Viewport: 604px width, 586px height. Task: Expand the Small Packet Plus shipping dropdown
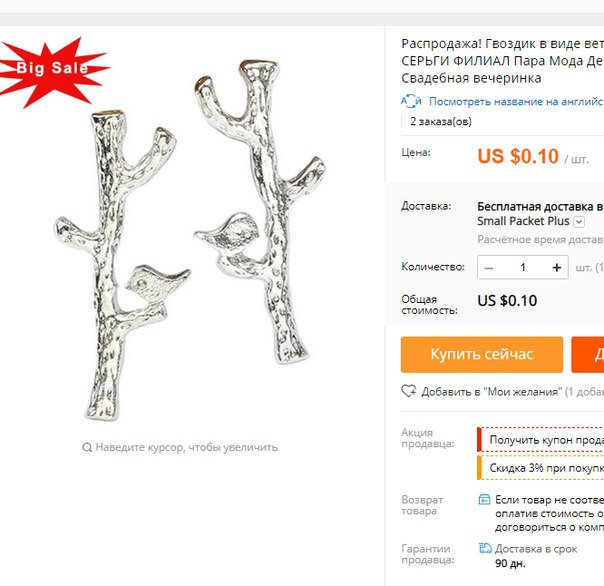579,222
